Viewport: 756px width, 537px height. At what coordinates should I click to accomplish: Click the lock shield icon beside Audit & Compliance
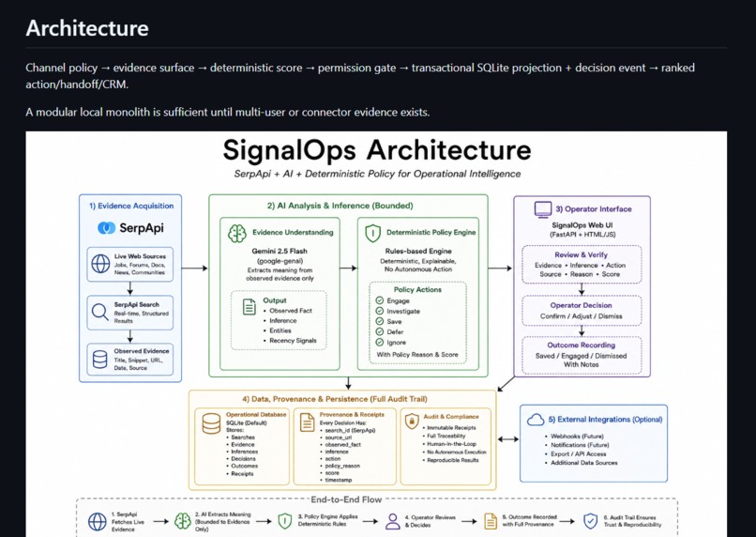411,422
